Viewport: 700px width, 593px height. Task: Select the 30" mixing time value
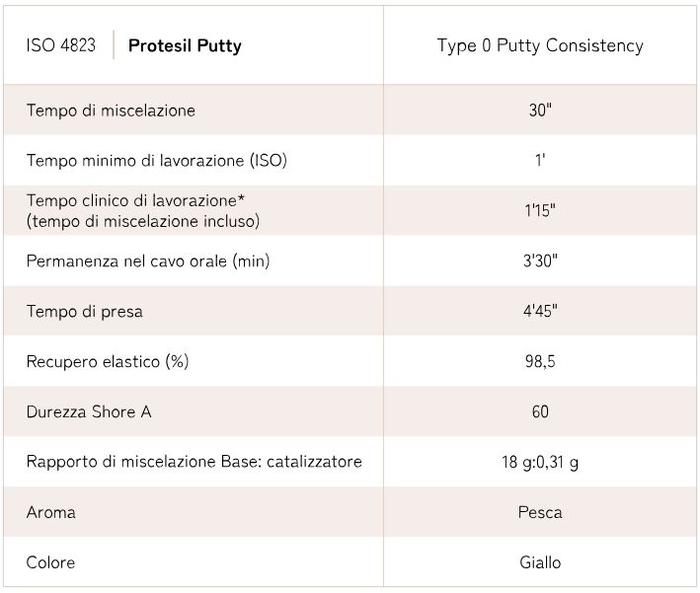click(x=540, y=110)
